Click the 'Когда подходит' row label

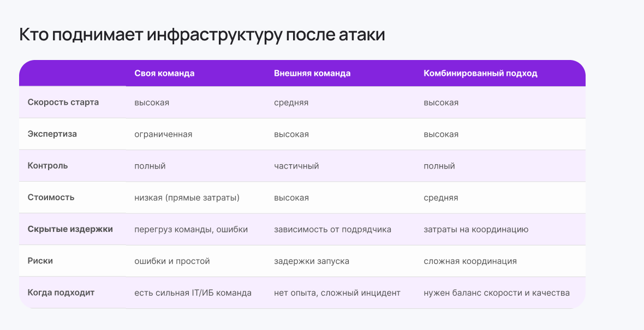click(x=61, y=293)
